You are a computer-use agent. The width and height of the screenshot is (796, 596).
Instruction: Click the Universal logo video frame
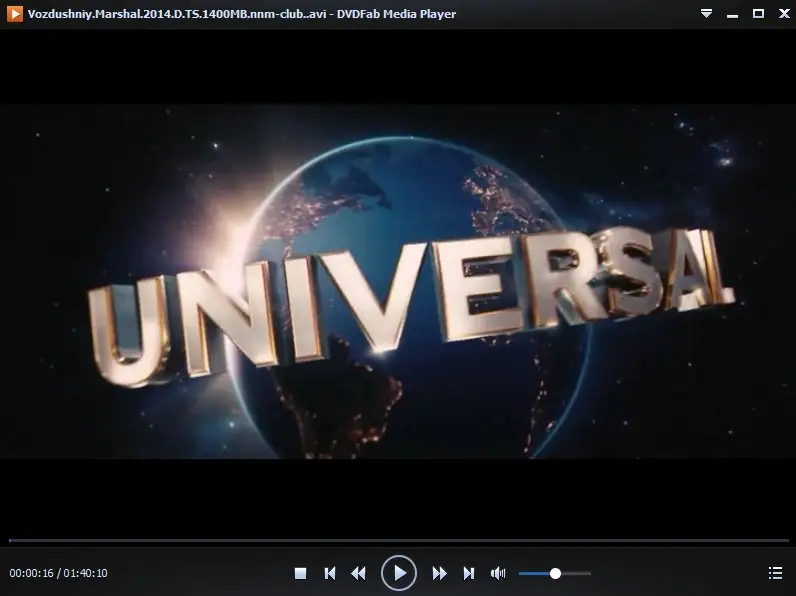point(398,281)
